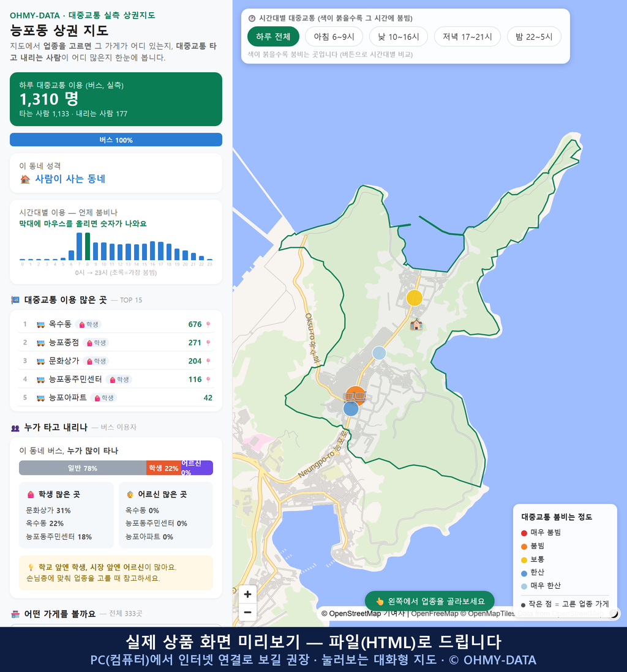This screenshot has width=627, height=672.
Task: Click the green 1,310 명 daily usage card
Action: point(116,99)
